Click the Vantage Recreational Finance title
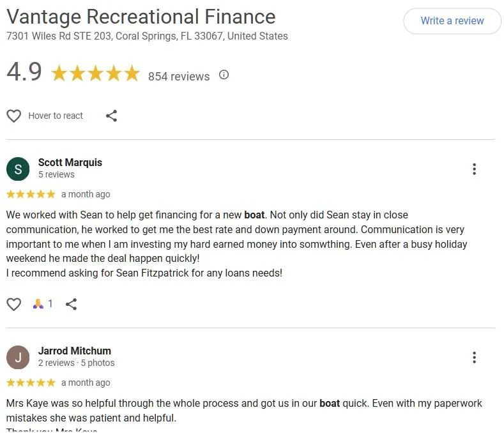504x433 pixels. click(x=141, y=17)
